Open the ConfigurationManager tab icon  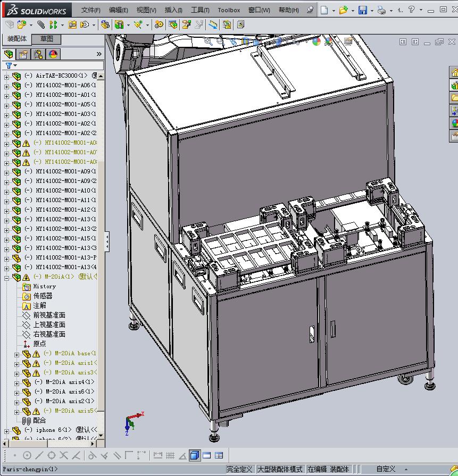[38, 54]
